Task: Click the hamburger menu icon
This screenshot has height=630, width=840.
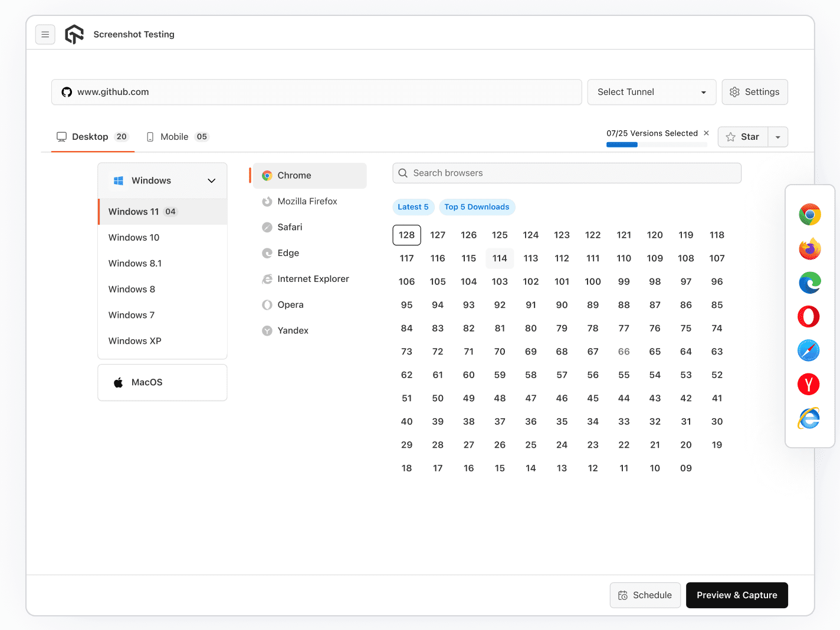Action: coord(45,35)
